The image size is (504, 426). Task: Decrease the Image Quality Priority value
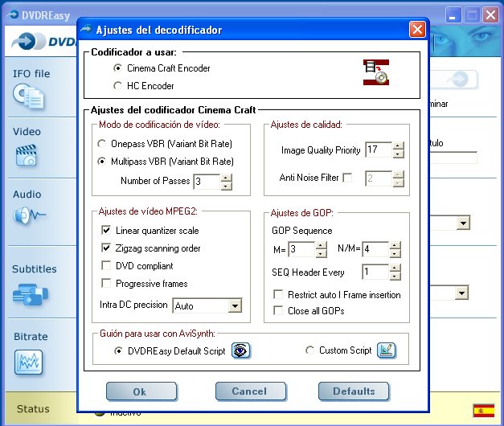pos(398,154)
